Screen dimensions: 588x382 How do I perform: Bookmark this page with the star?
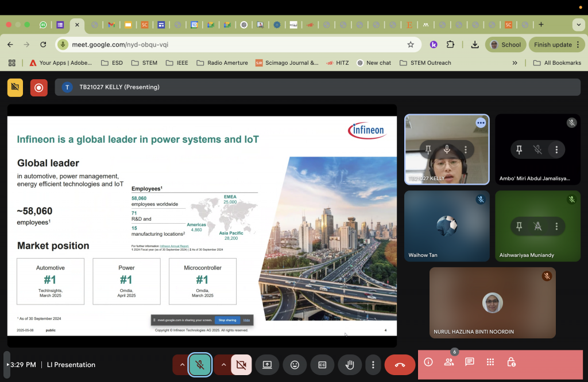pyautogui.click(x=411, y=45)
